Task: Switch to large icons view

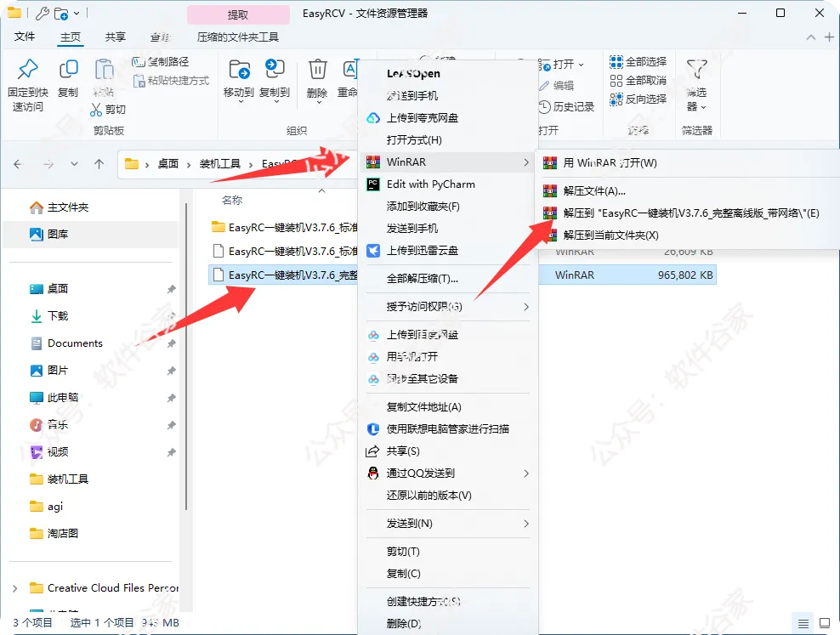Action: coord(825,623)
